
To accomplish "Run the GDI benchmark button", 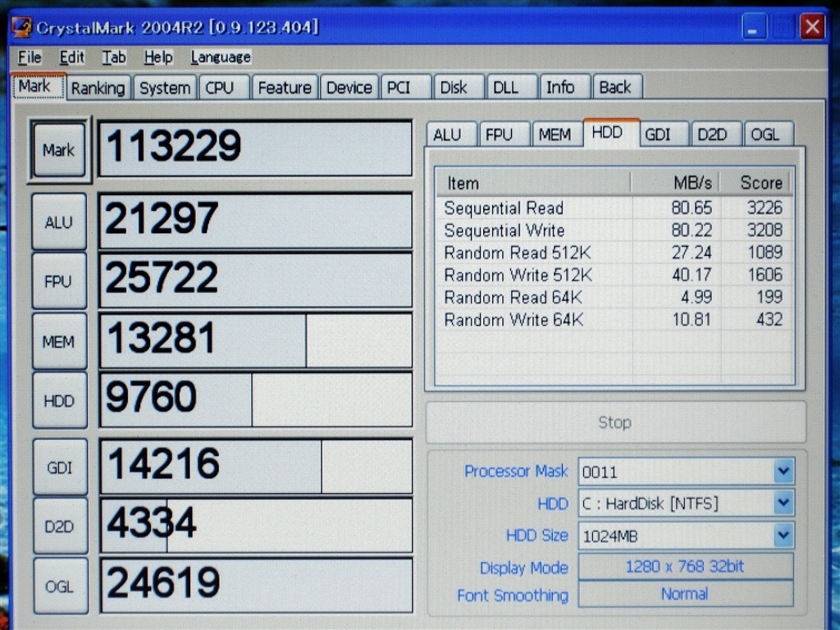I will coord(60,467).
